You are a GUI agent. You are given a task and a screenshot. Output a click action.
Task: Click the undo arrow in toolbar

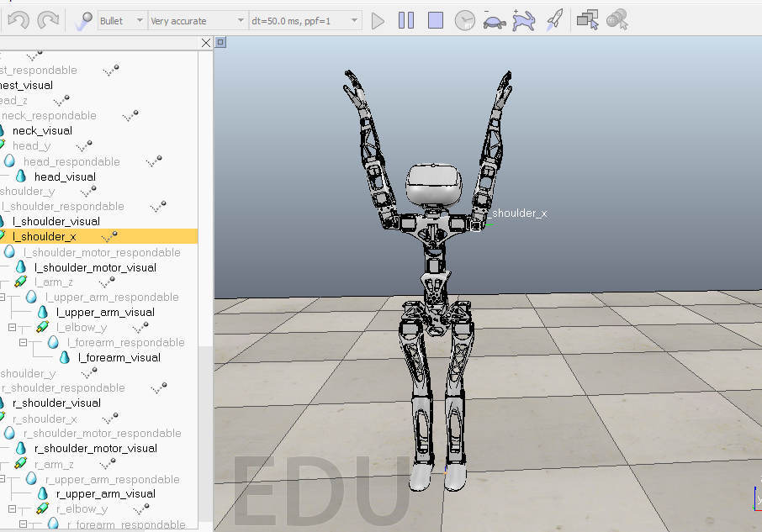tap(18, 20)
